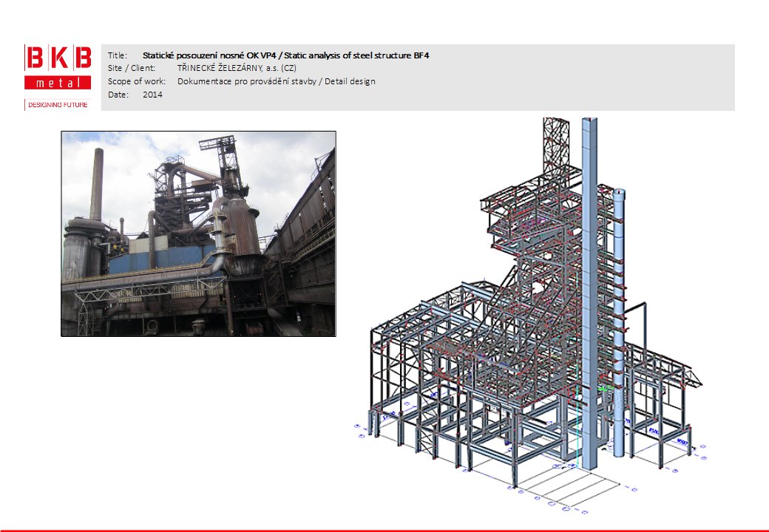Click the "Date:" label
Image resolution: width=769 pixels, height=532 pixels.
pyautogui.click(x=118, y=95)
